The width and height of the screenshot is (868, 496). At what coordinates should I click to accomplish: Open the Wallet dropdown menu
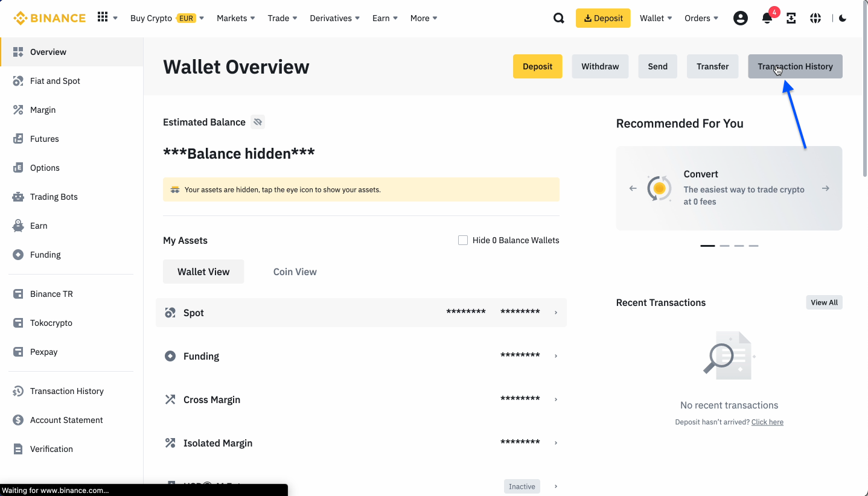[656, 18]
